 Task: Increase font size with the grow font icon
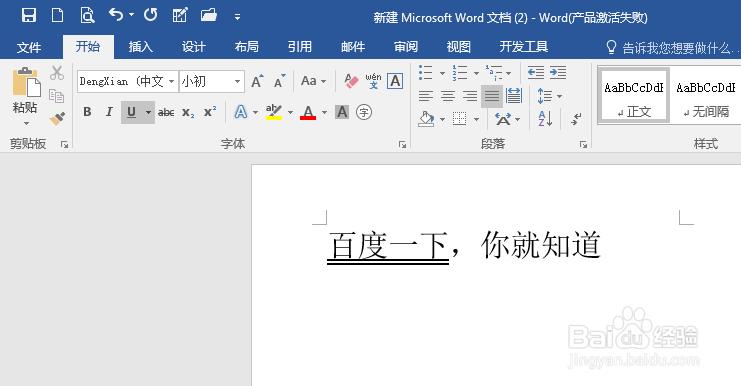(x=257, y=81)
